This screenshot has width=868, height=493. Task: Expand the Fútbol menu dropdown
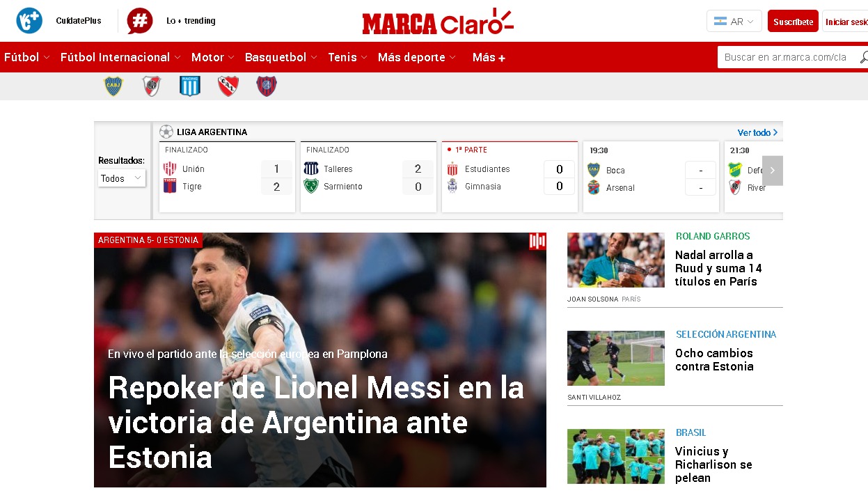tap(26, 57)
